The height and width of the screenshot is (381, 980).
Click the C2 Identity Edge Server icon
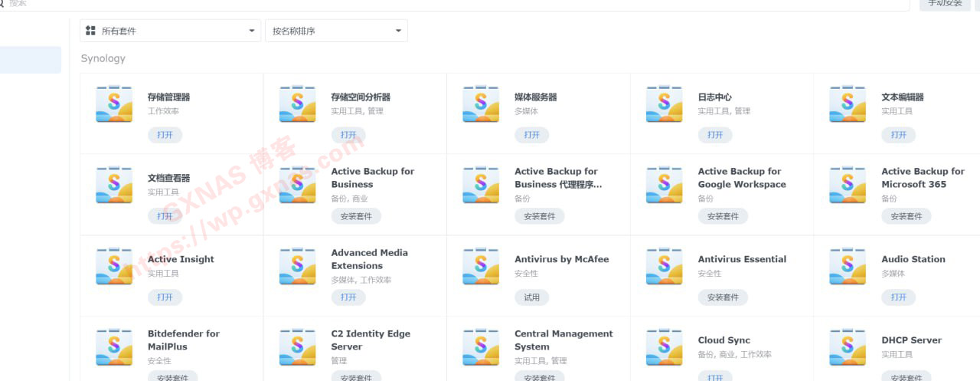click(x=297, y=347)
